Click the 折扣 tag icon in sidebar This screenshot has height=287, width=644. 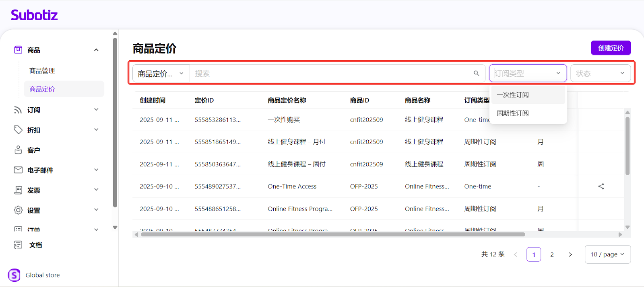pos(18,130)
